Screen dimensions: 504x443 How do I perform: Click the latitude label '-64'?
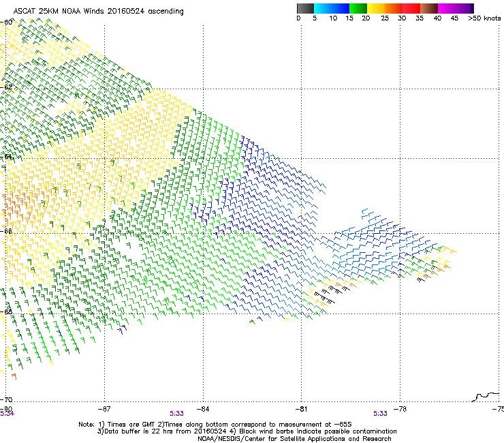7,157
